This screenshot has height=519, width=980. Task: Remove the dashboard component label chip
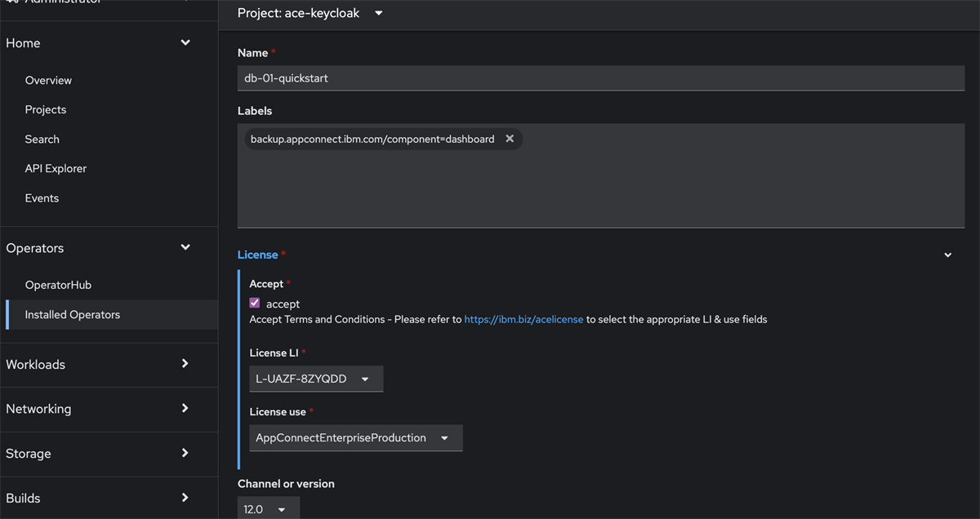[510, 138]
